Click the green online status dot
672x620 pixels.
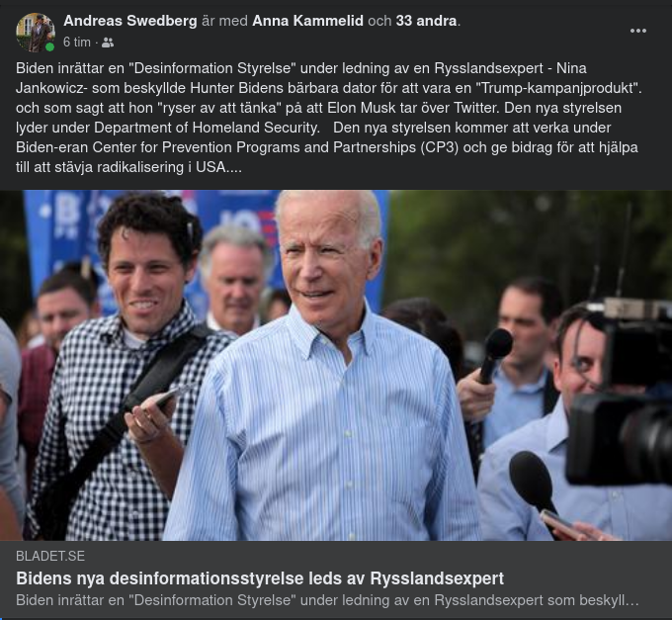pos(50,46)
